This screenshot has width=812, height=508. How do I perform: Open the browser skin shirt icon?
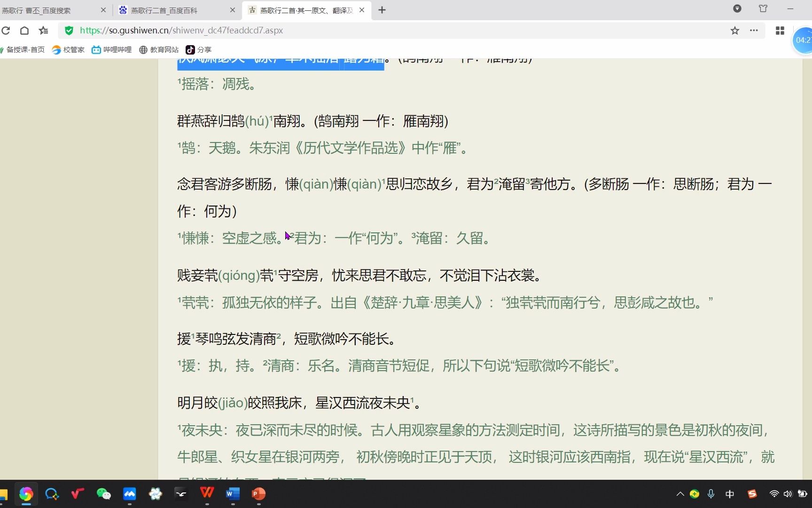(x=763, y=8)
